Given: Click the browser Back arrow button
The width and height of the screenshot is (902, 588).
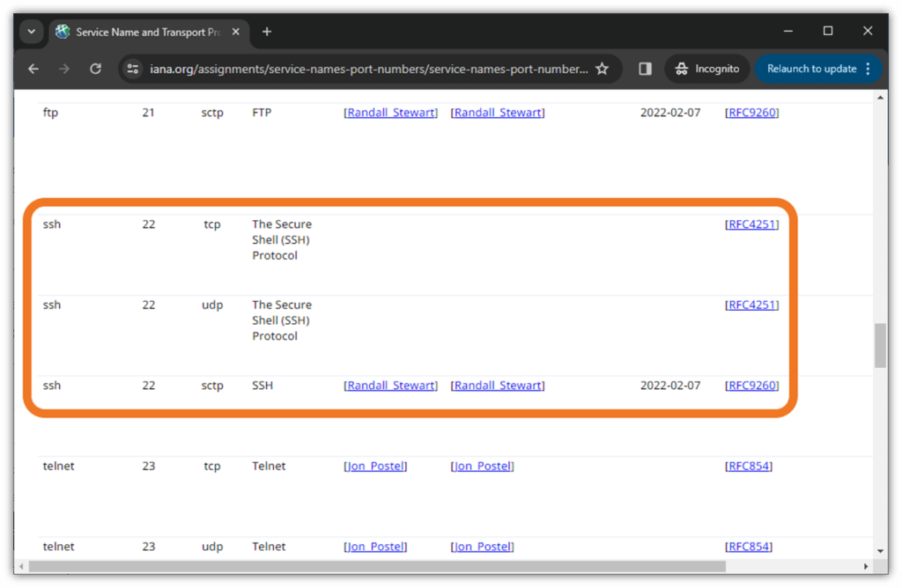Looking at the screenshot, I should (x=33, y=69).
